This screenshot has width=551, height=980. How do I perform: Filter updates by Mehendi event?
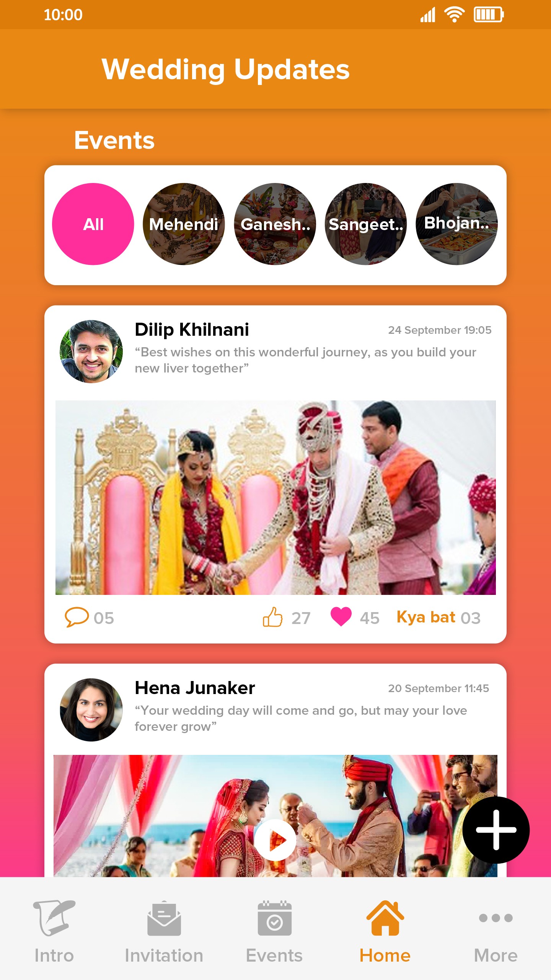point(184,224)
